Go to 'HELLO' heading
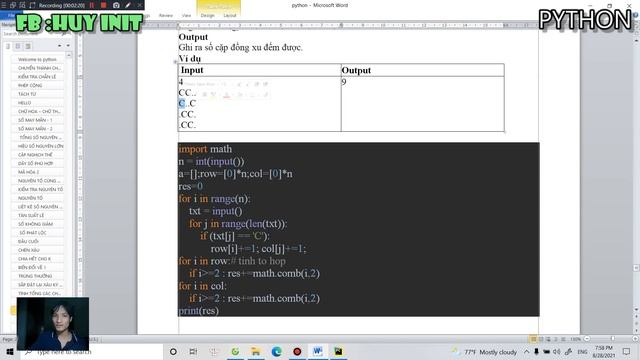The height and width of the screenshot is (360, 640). click(x=37, y=103)
